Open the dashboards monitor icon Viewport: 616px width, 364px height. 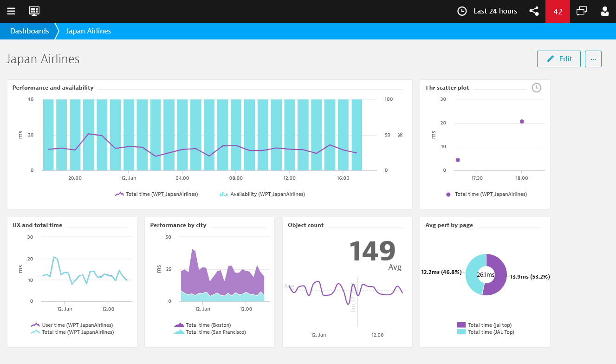pos(34,11)
